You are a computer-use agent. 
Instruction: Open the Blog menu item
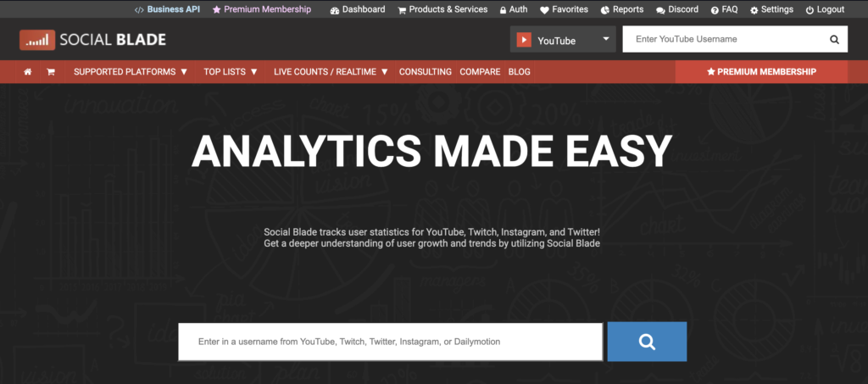pyautogui.click(x=520, y=72)
